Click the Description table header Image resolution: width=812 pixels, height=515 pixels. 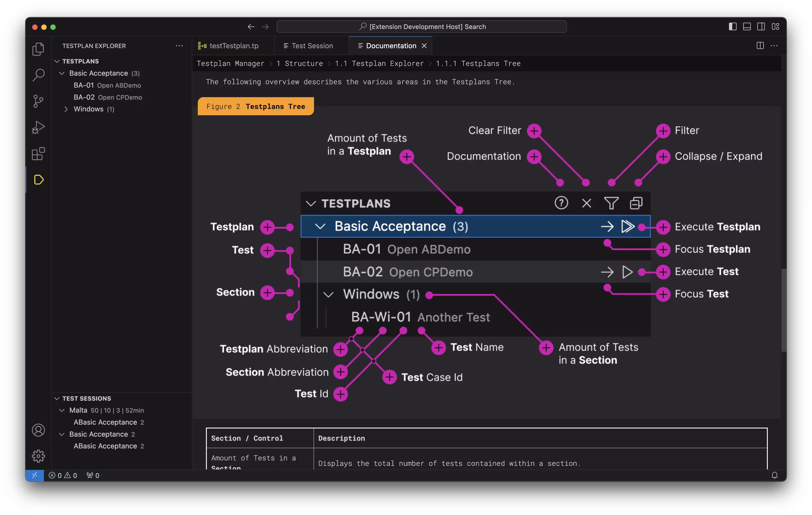tap(540, 438)
